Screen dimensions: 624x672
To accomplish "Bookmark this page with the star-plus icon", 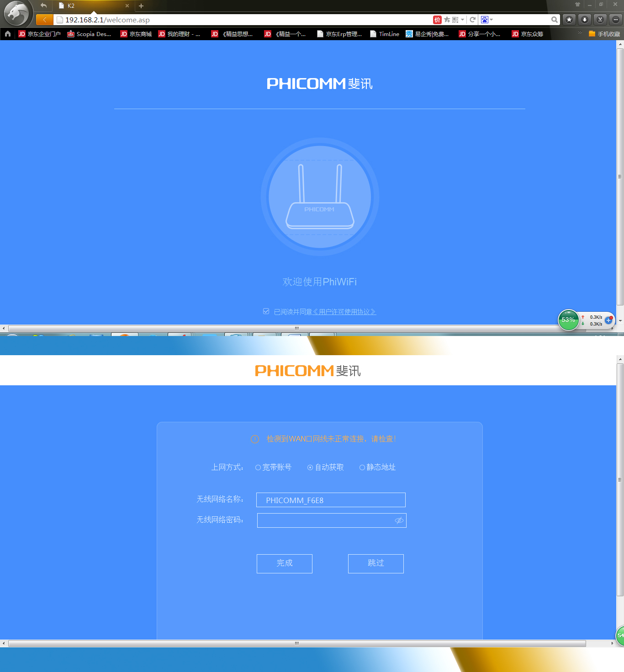I will click(447, 20).
